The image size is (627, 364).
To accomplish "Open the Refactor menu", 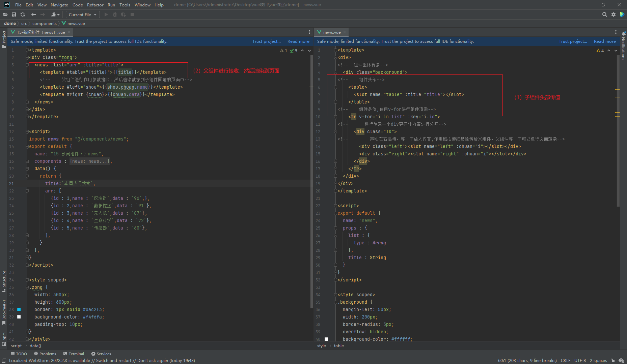I will 95,5.
